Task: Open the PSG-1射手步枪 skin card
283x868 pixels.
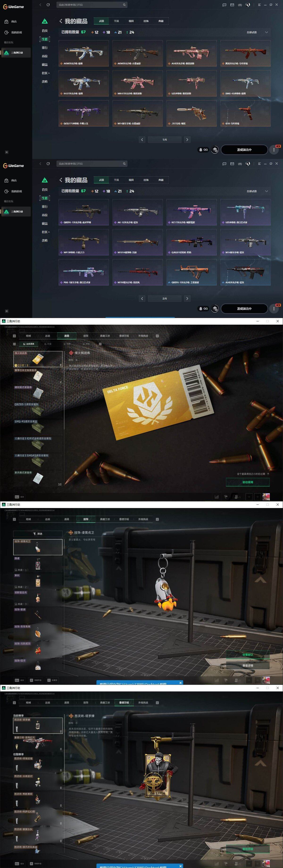Action: click(x=84, y=272)
